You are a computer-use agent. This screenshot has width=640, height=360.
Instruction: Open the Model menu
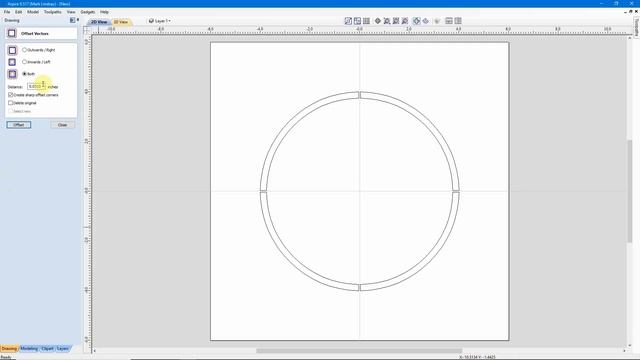(33, 12)
